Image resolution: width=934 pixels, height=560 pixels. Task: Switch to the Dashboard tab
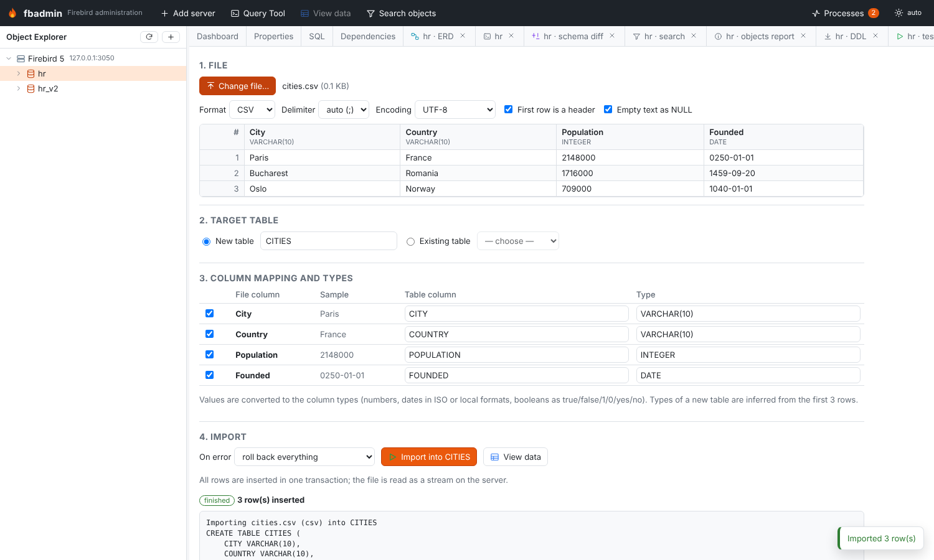[x=217, y=36]
